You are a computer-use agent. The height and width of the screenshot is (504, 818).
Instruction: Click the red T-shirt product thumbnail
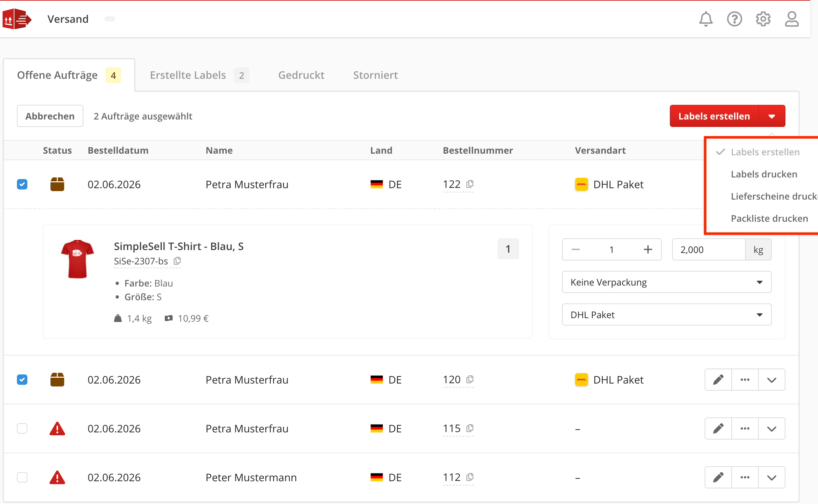77,259
